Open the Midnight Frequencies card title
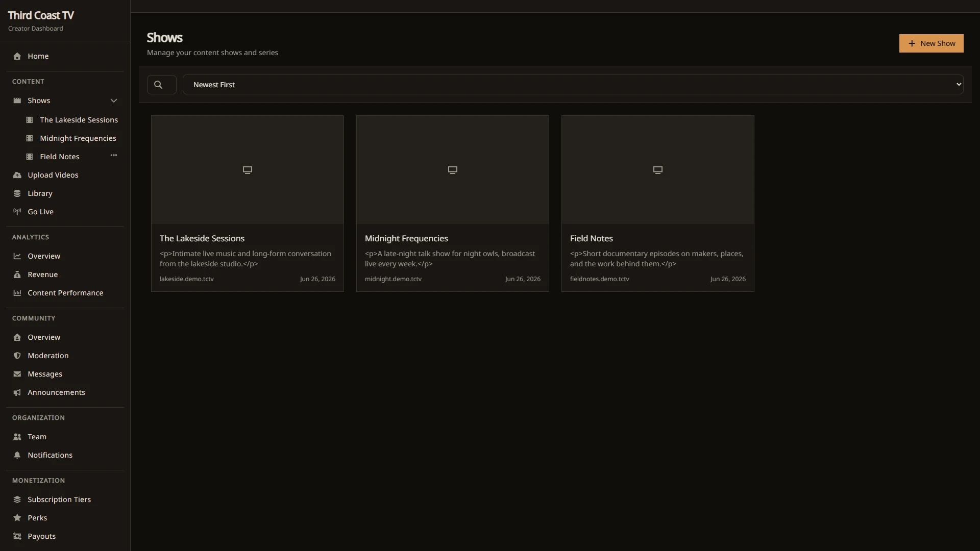 tap(406, 238)
